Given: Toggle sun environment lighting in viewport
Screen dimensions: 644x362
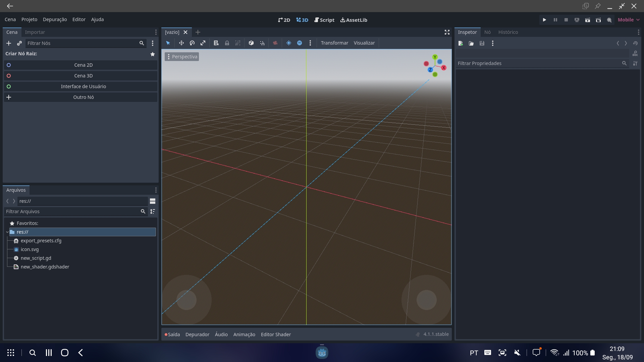Looking at the screenshot, I should 289,43.
